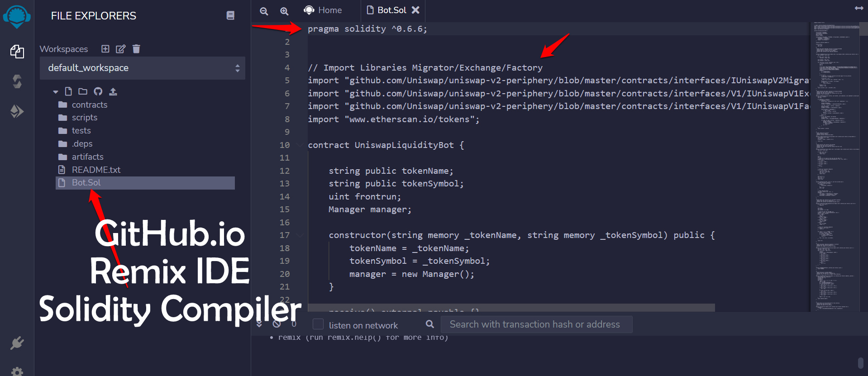The height and width of the screenshot is (376, 868).
Task: Fold the contract UniswapLiquidityBot block
Action: [300, 145]
